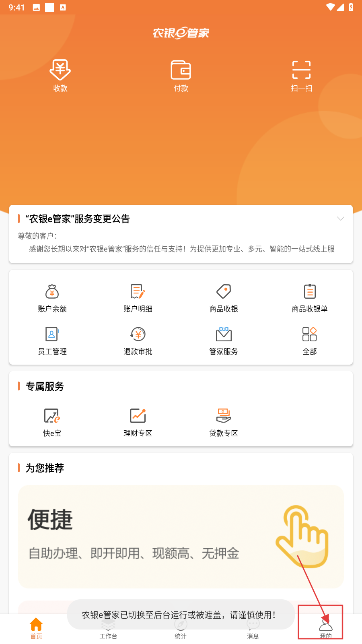
Task: Show 全部 all functions grid icon
Action: tap(310, 334)
